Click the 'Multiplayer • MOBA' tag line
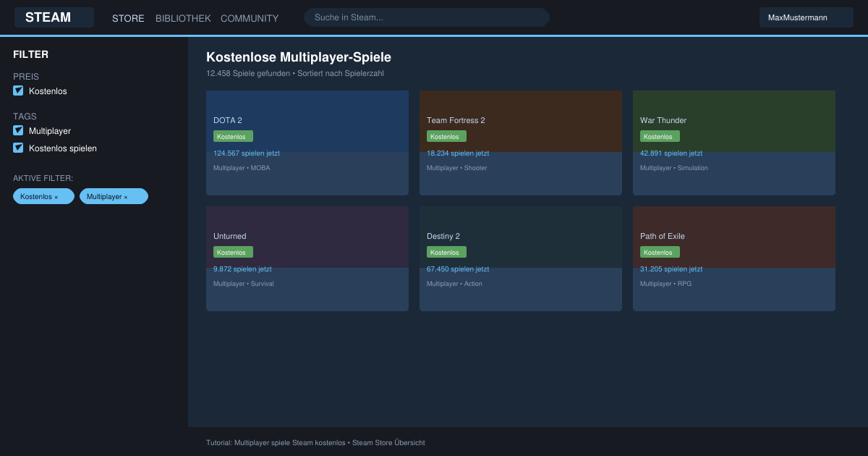 [242, 168]
